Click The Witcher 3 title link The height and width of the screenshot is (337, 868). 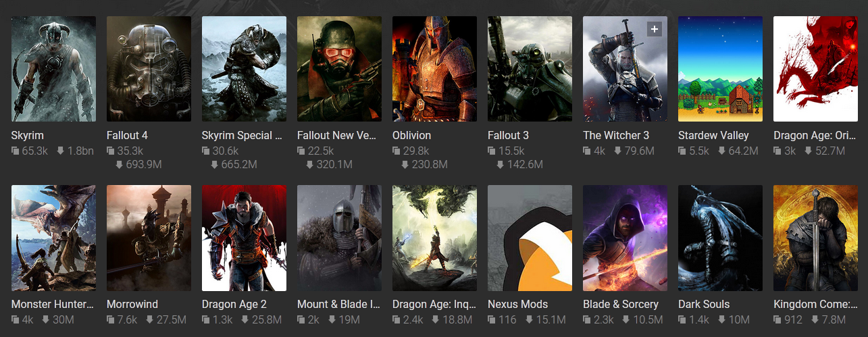(x=616, y=136)
